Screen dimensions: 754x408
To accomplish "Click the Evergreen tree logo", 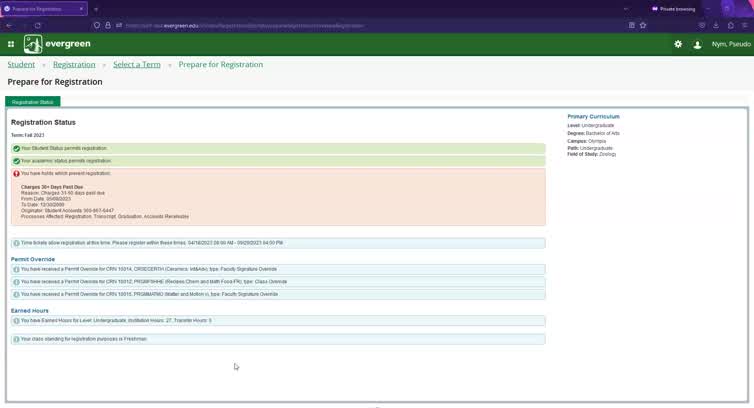I will (x=33, y=45).
